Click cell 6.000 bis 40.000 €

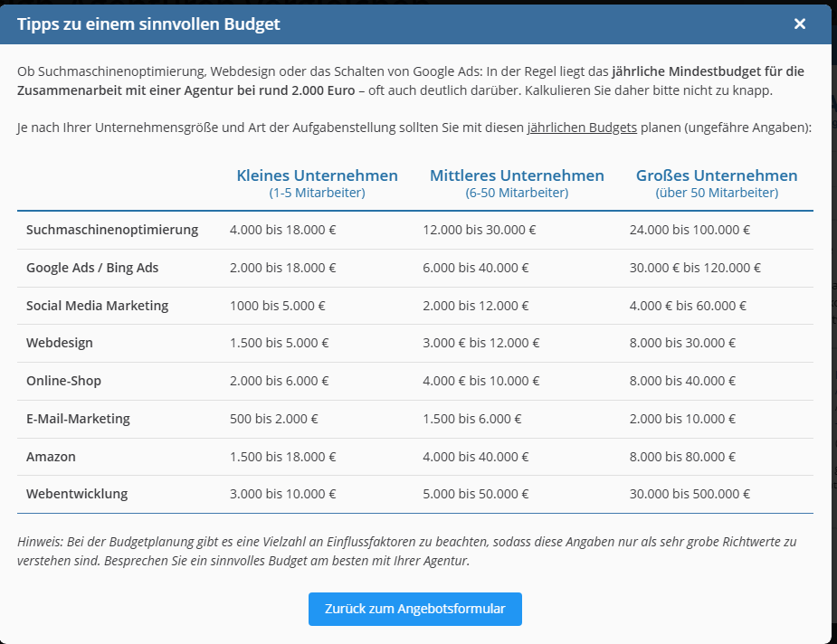click(x=476, y=268)
